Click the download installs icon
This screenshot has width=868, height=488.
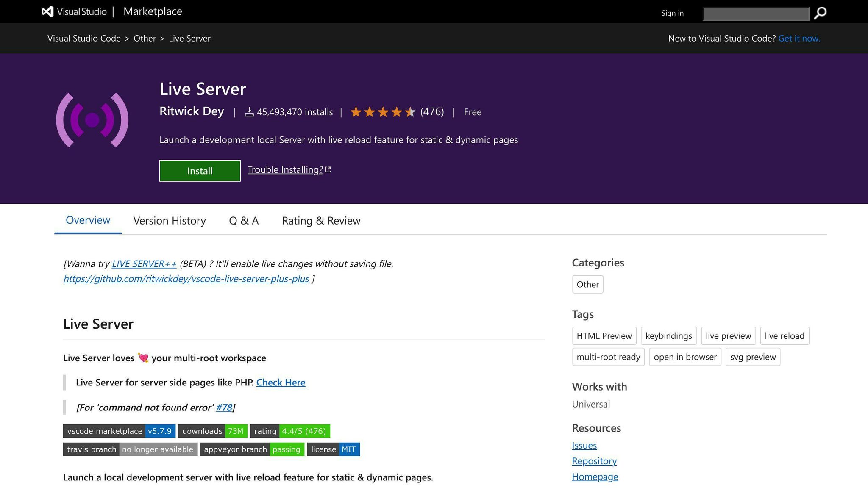(249, 112)
